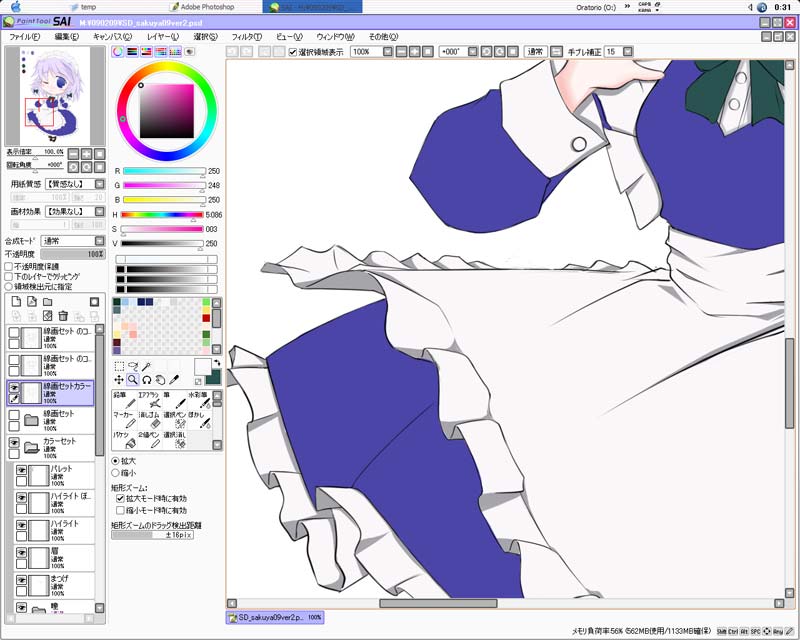Screen dimensions: 800x640
Task: Open the レイヤー menu
Action: click(x=163, y=37)
